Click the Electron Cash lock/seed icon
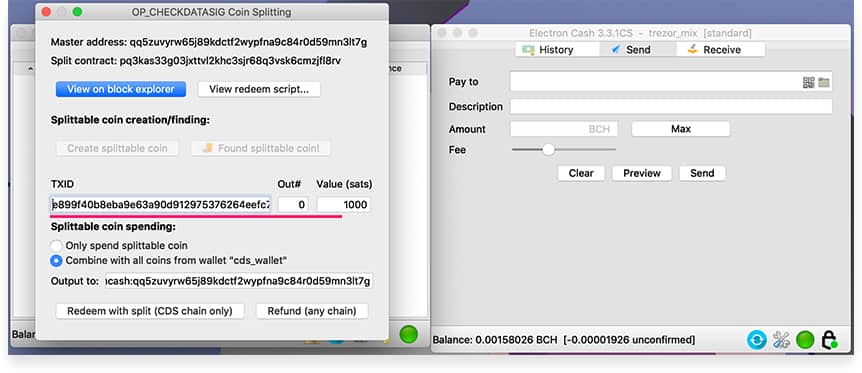862x373 pixels. (829, 340)
